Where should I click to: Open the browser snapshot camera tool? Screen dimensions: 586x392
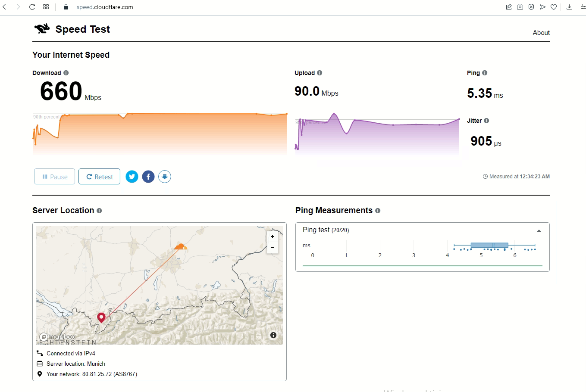(x=520, y=7)
